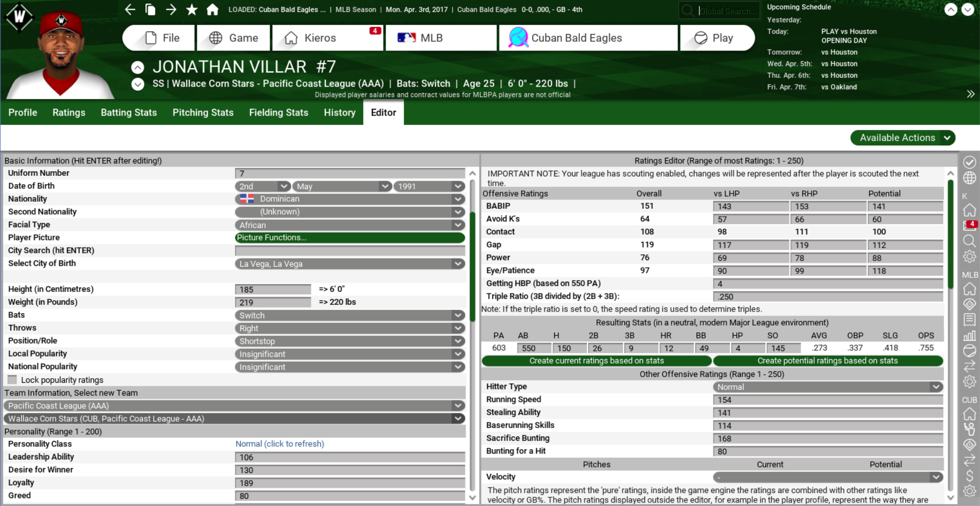Viewport: 980px width, 506px height.
Task: Open the Hitter Type dropdown showing Normal
Action: (828, 387)
